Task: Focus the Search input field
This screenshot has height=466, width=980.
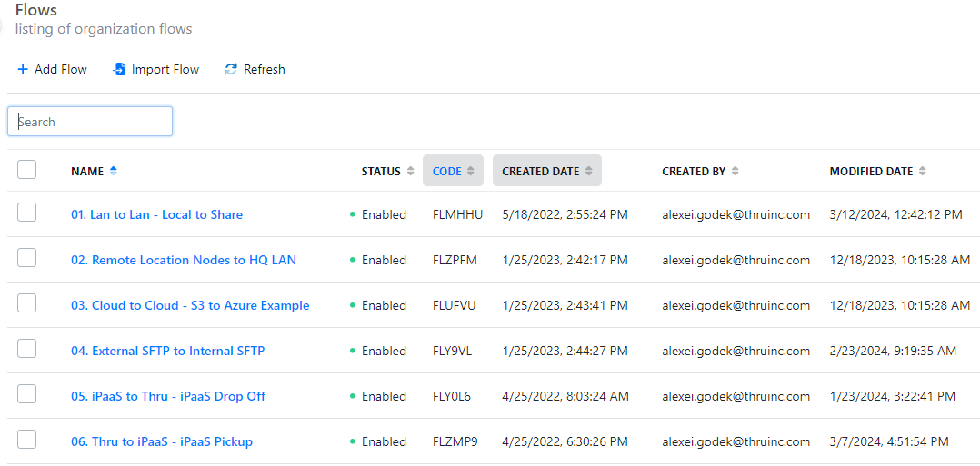Action: coord(90,122)
